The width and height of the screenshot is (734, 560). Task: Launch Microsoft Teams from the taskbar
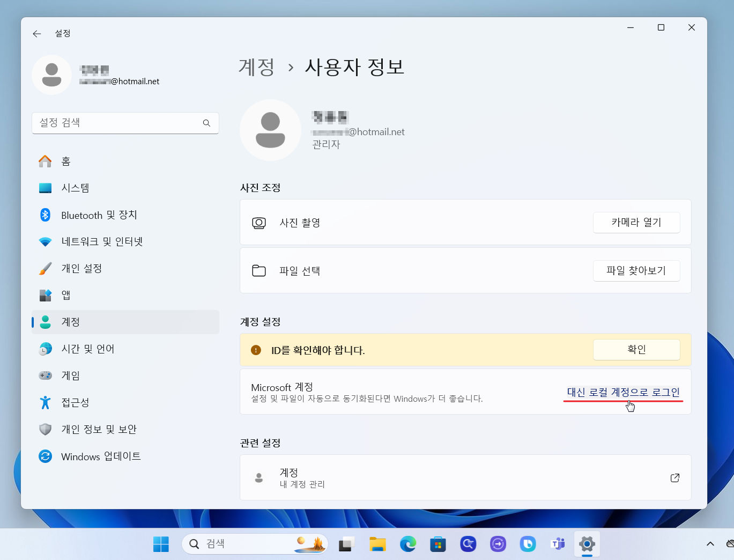[558, 544]
